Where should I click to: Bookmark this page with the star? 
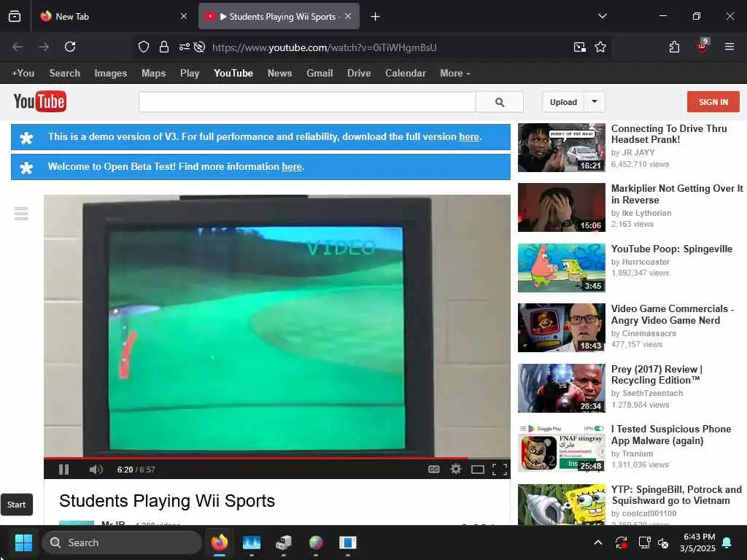point(600,47)
